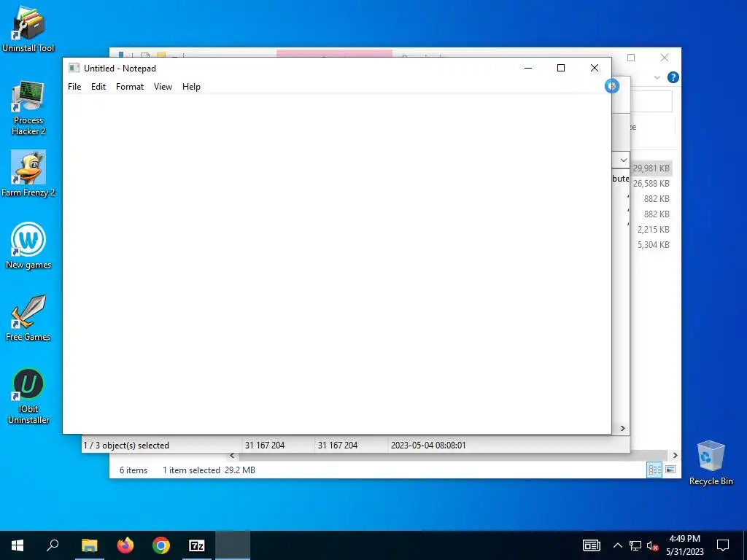The height and width of the screenshot is (560, 747).
Task: Show hidden system tray icons
Action: click(617, 545)
